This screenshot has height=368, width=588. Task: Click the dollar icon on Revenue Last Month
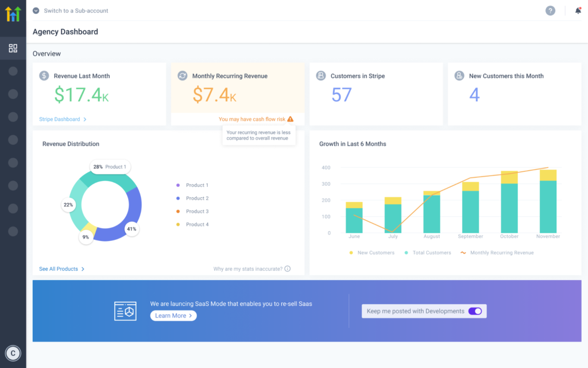click(x=44, y=76)
